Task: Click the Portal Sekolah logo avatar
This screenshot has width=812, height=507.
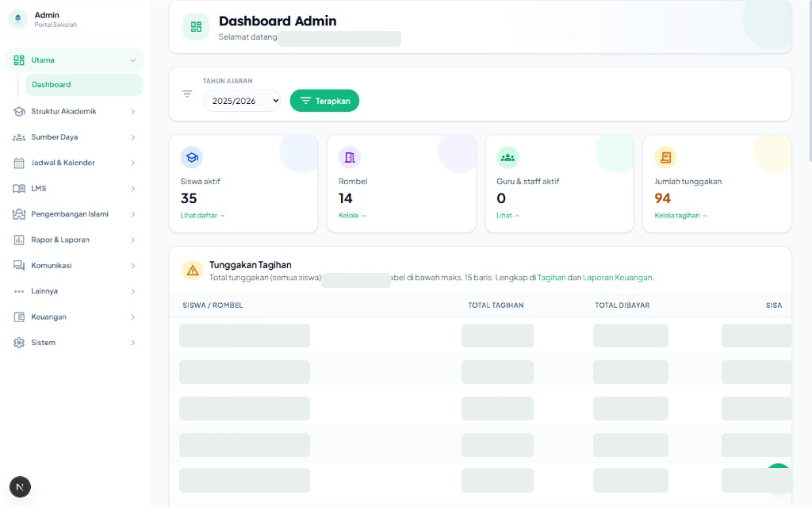Action: (x=18, y=19)
